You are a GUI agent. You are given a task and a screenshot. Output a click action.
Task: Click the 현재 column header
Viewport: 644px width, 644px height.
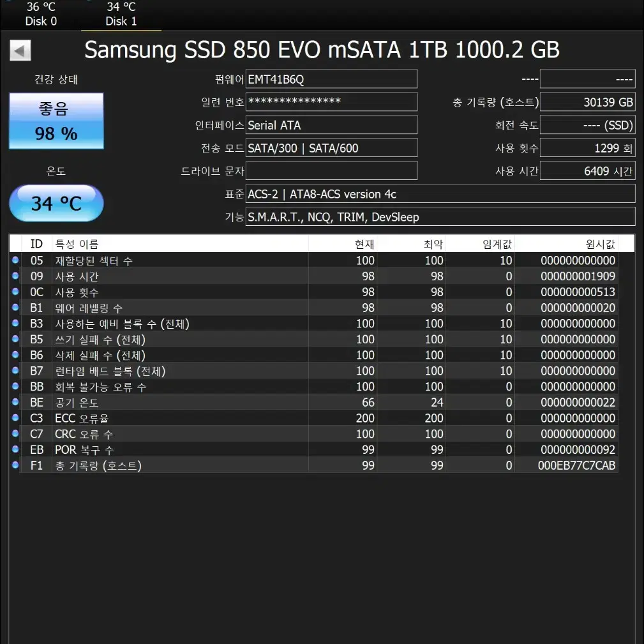pyautogui.click(x=343, y=244)
